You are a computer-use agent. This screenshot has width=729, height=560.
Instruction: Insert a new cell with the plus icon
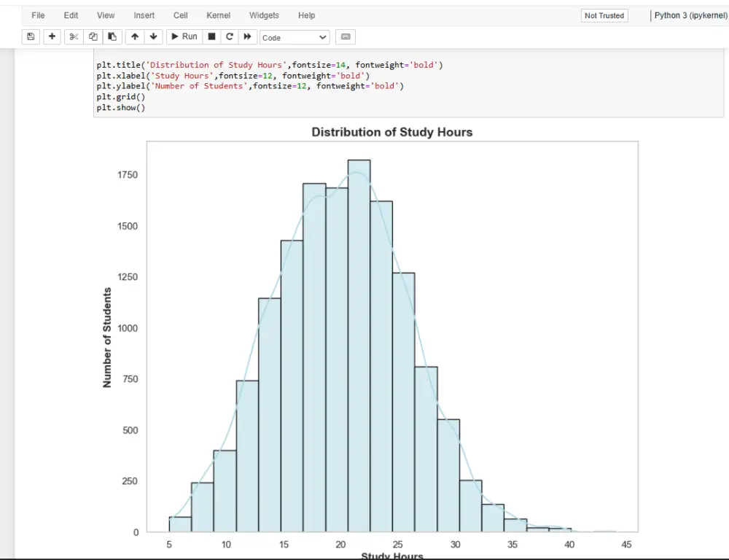[x=52, y=36]
